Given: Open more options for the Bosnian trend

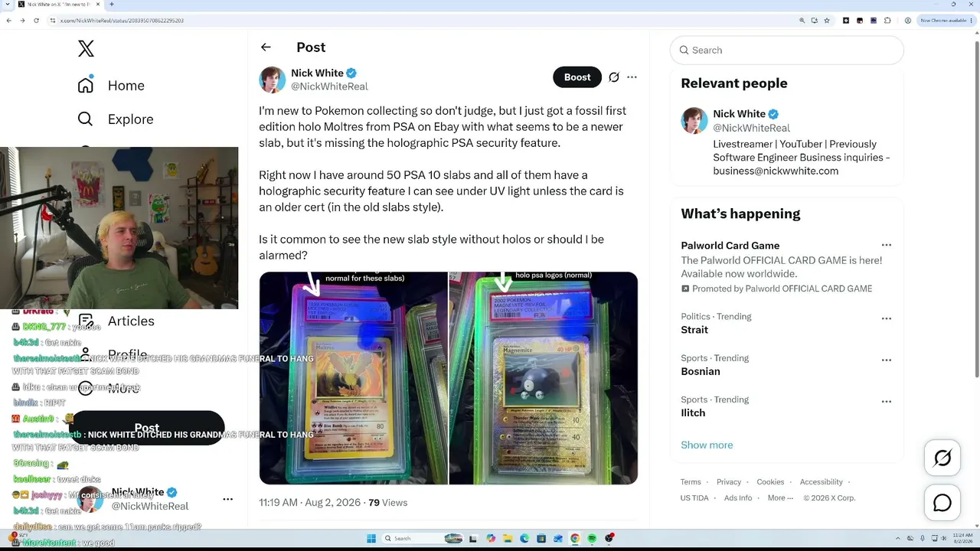Looking at the screenshot, I should pyautogui.click(x=887, y=360).
